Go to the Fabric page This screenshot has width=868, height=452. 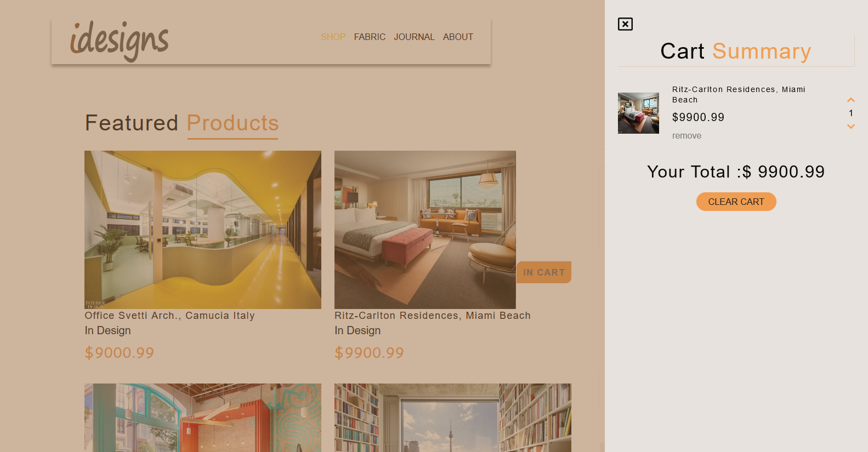(370, 37)
